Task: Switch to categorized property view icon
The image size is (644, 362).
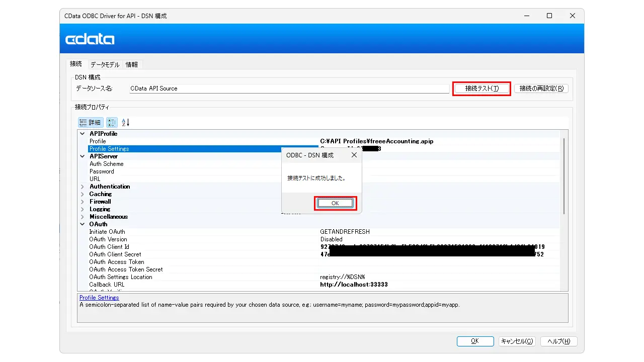Action: 112,122
